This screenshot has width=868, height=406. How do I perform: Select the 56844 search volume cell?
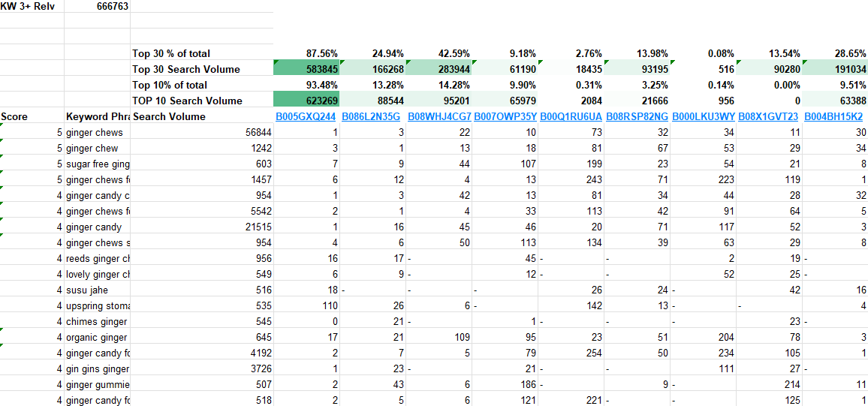point(202,133)
